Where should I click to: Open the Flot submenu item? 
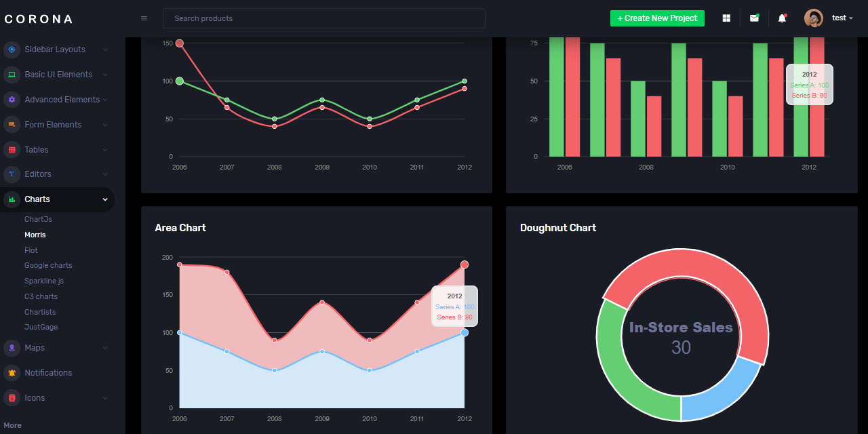tap(31, 250)
